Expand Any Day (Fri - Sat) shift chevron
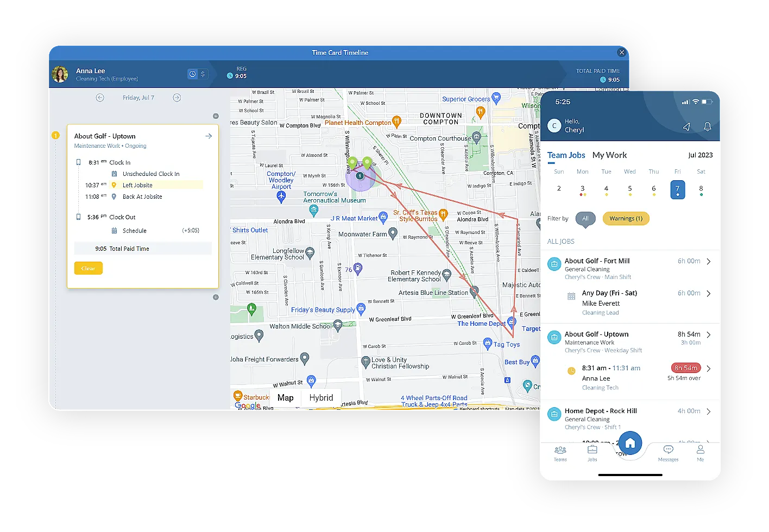The height and width of the screenshot is (532, 769). pyautogui.click(x=709, y=294)
